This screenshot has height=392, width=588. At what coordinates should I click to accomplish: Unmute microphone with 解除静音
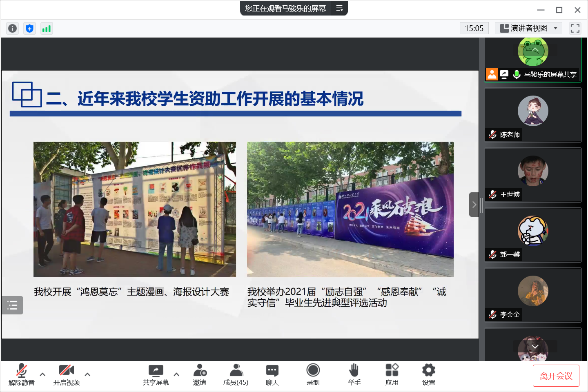[22, 374]
